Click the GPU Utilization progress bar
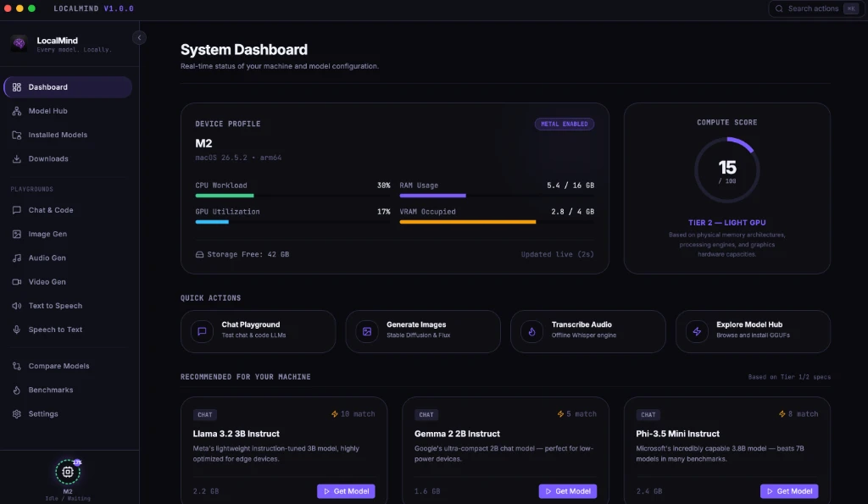868x504 pixels. tap(292, 222)
